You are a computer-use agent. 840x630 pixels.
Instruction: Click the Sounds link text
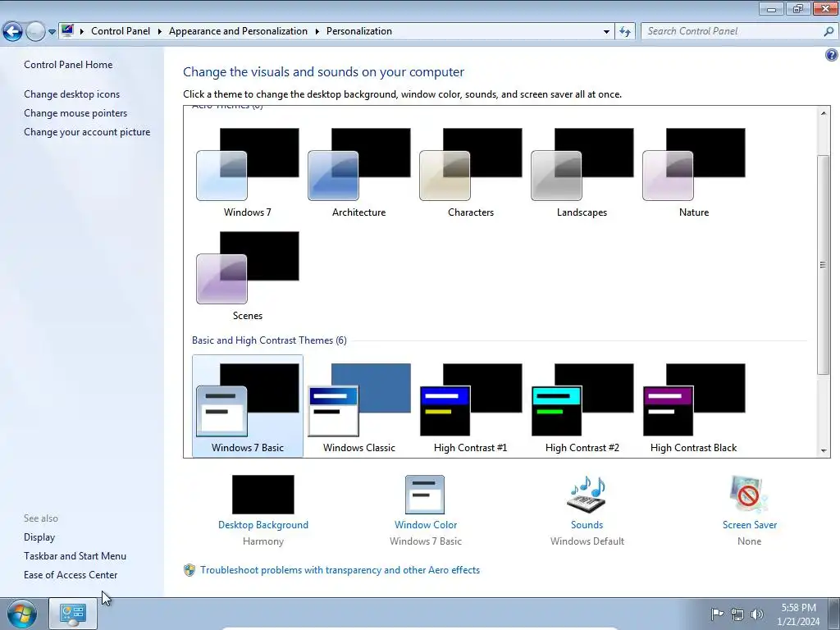pyautogui.click(x=587, y=525)
